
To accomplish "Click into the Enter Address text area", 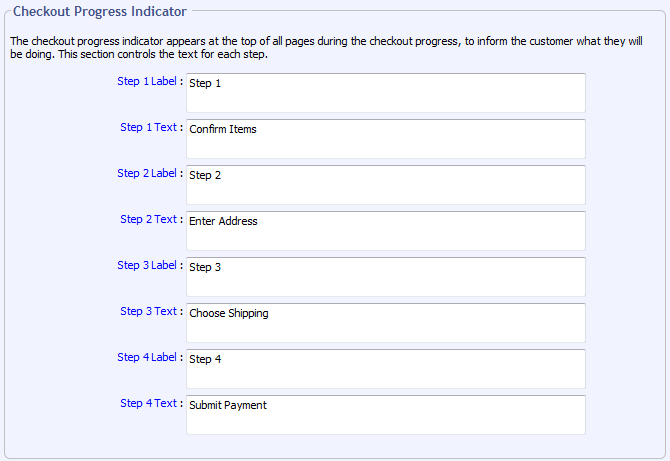I will [x=385, y=231].
